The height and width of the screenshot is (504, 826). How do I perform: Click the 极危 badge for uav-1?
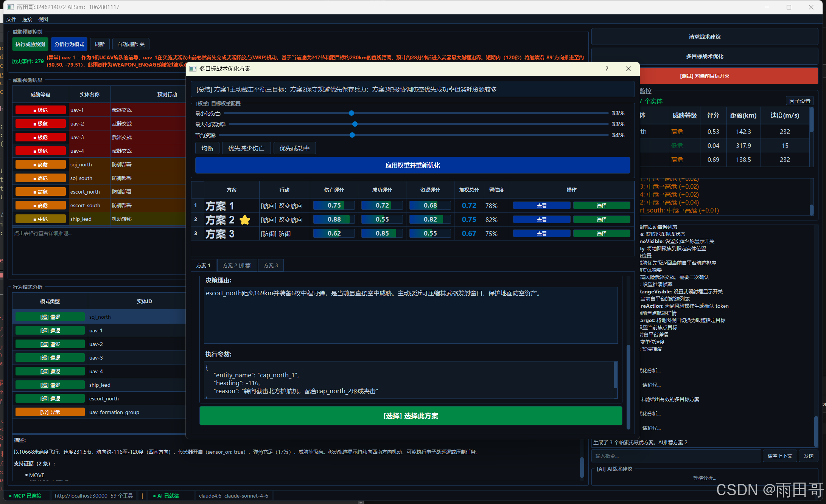click(x=40, y=110)
